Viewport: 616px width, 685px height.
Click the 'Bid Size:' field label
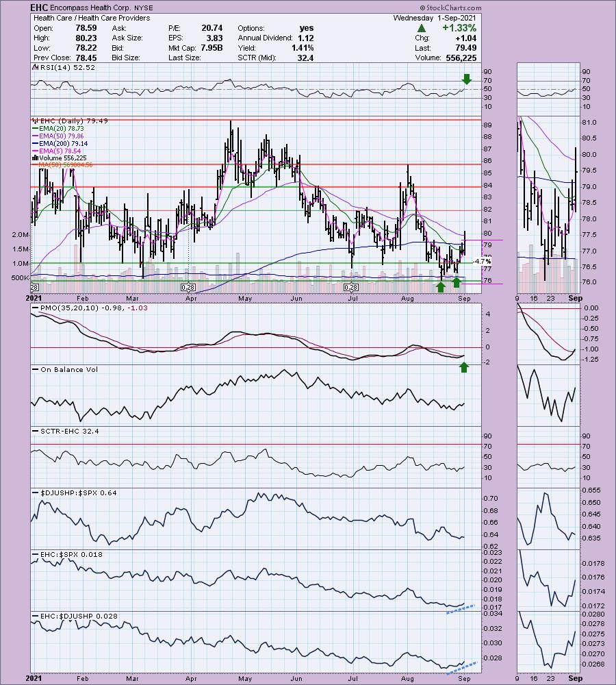click(126, 58)
